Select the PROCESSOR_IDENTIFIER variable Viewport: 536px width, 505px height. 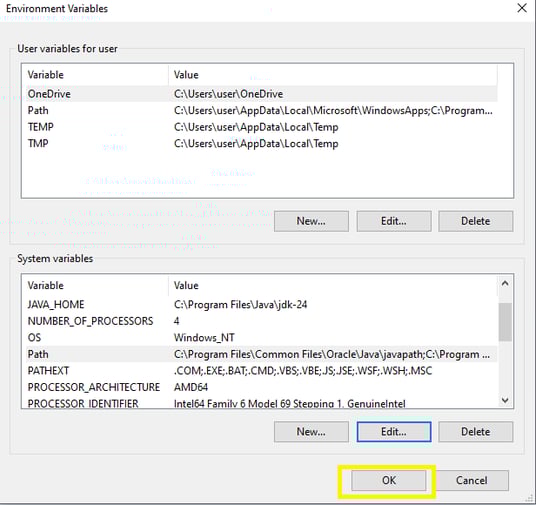pos(262,403)
